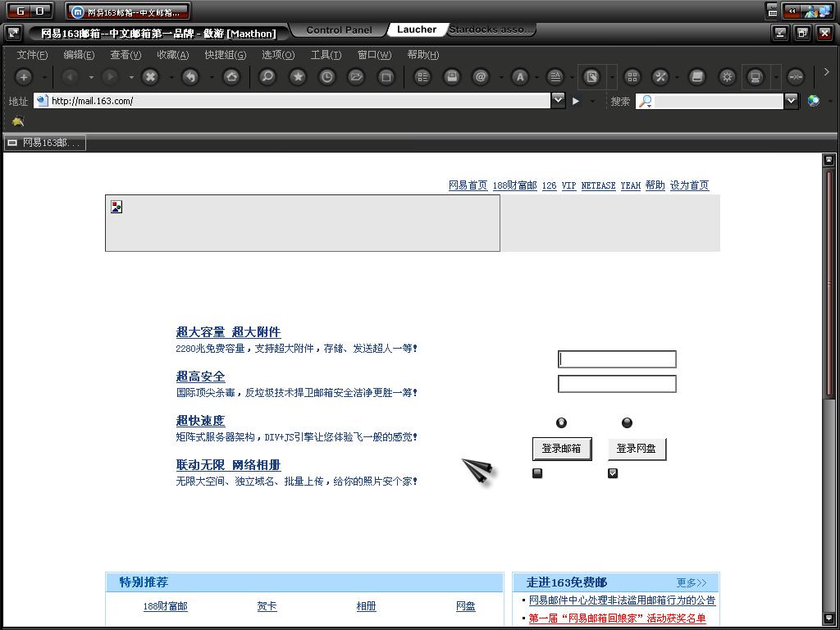Stop page loading with X icon
Image resolution: width=840 pixels, height=630 pixels.
pos(151,77)
